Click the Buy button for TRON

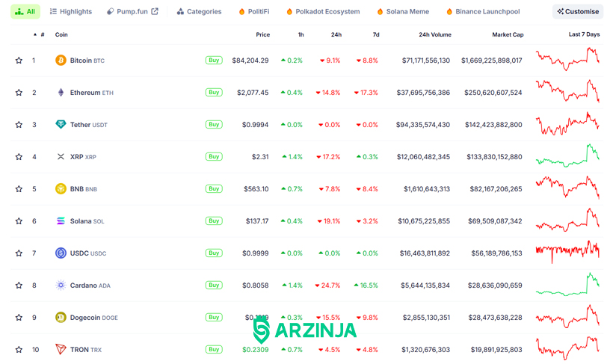[x=214, y=350]
